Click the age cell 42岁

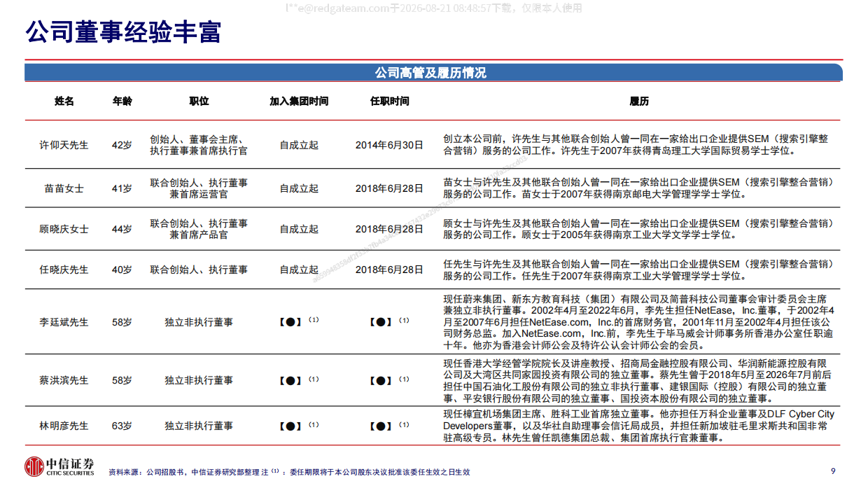[122, 145]
